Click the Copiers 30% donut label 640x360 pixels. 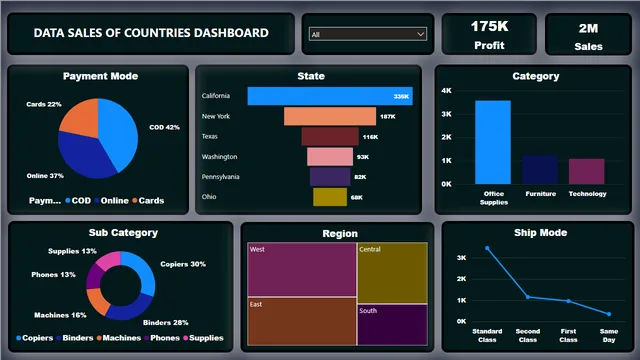[x=183, y=264]
